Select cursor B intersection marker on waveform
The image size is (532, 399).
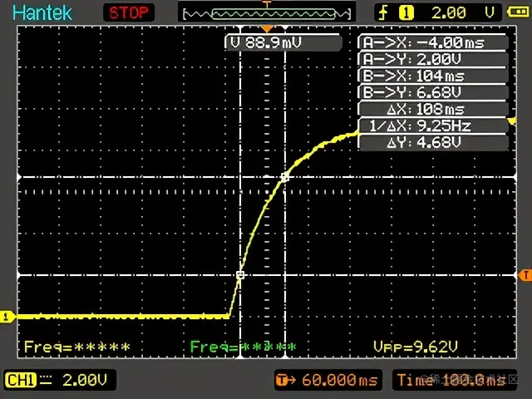click(x=285, y=177)
